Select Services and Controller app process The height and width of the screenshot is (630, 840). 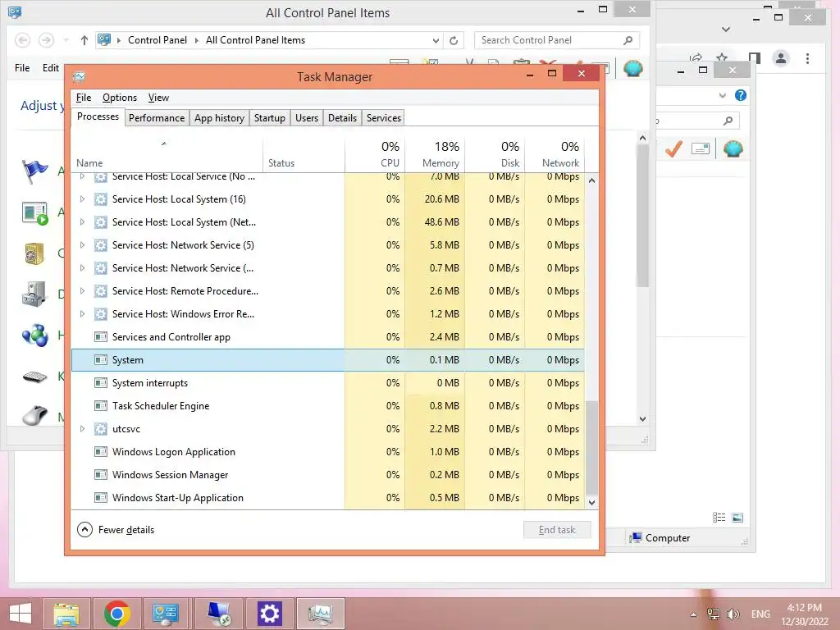coord(328,337)
